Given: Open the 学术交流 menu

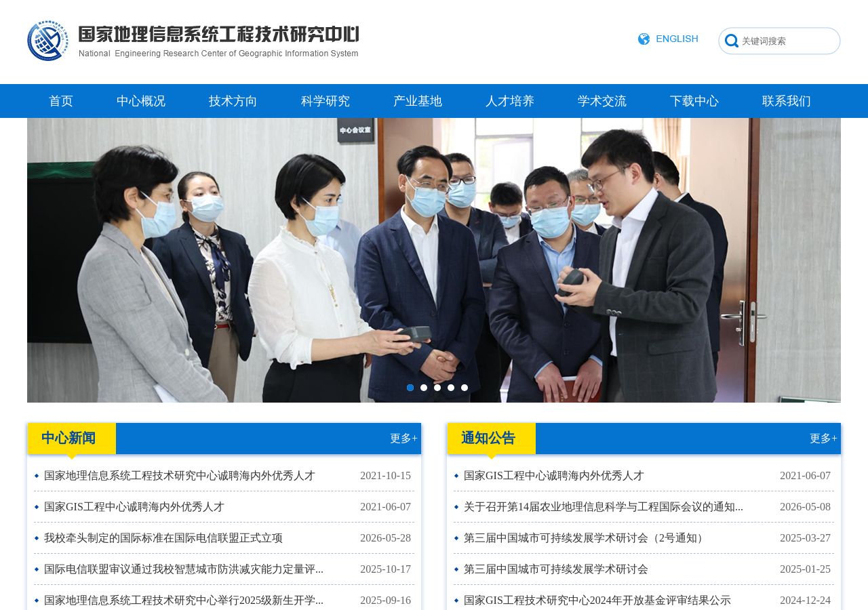Looking at the screenshot, I should pos(602,101).
